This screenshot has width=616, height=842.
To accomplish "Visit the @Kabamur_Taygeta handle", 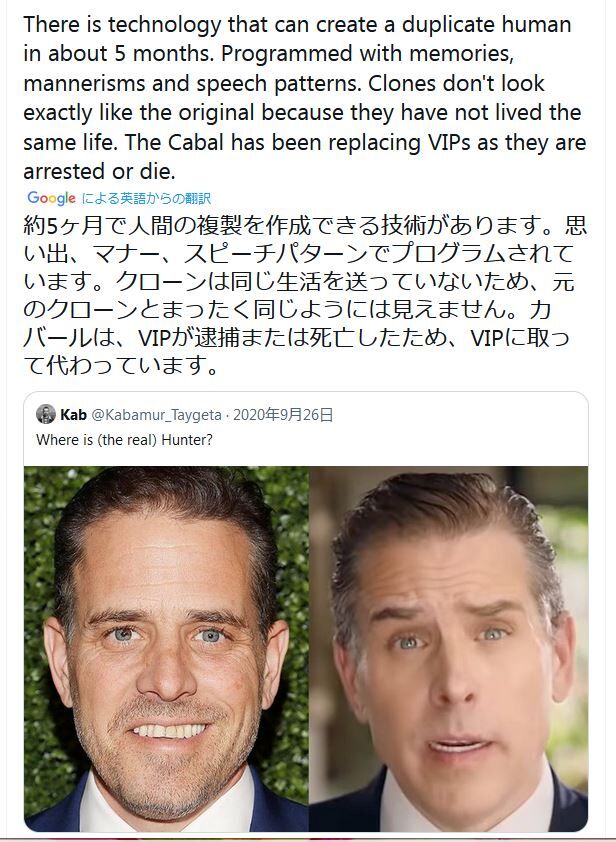I will pyautogui.click(x=156, y=415).
